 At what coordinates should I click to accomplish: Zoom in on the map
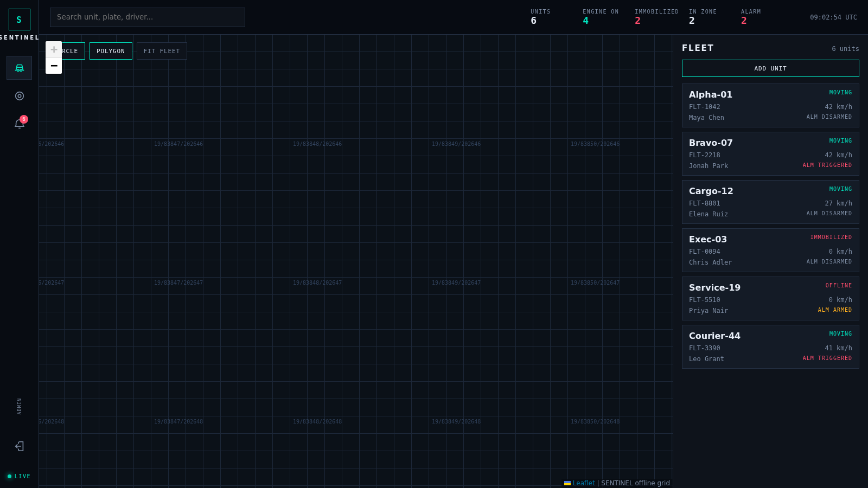[54, 49]
